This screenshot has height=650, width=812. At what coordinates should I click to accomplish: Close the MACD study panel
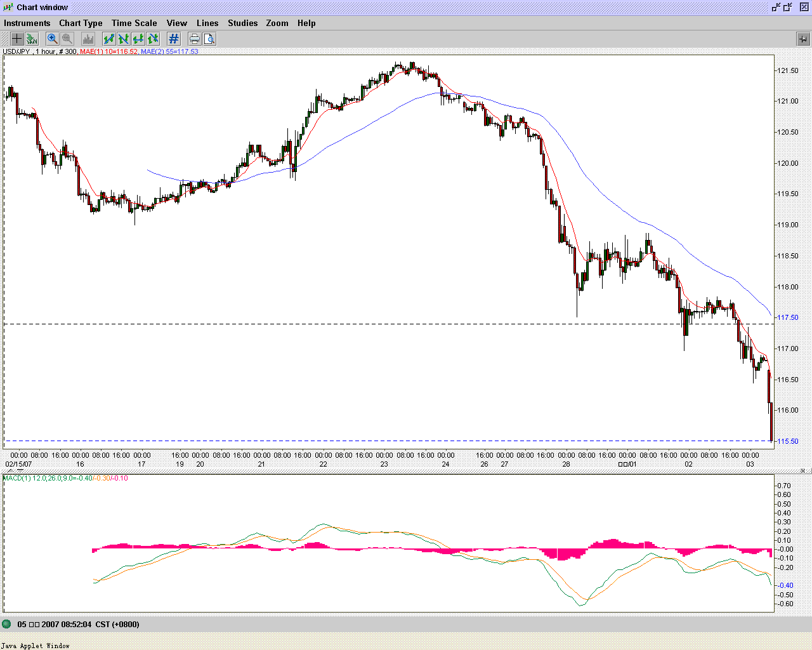[803, 471]
